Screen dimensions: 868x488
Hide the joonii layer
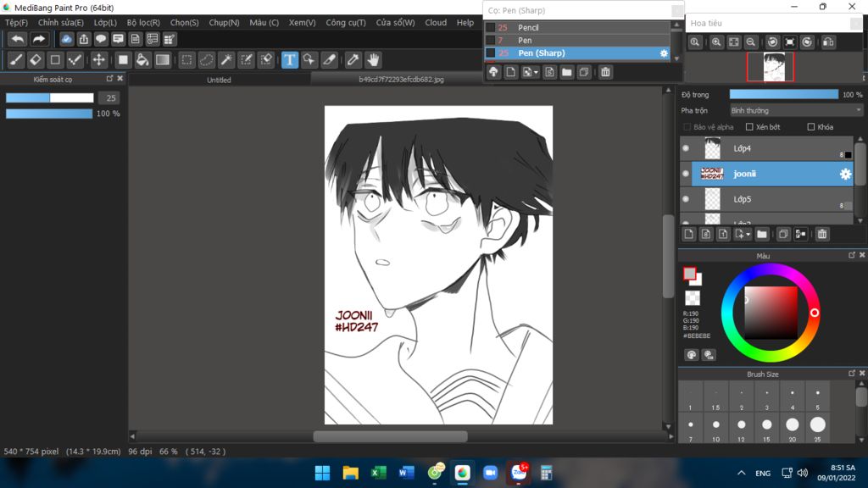pyautogui.click(x=686, y=174)
